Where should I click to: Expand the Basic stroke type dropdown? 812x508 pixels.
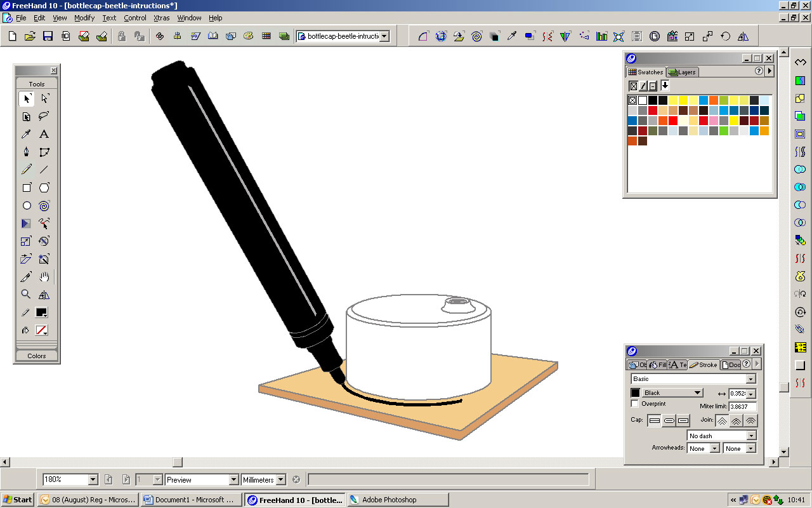[750, 378]
